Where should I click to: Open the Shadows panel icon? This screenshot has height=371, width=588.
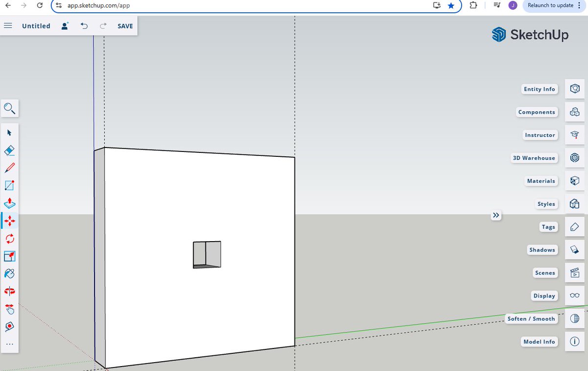pos(575,250)
